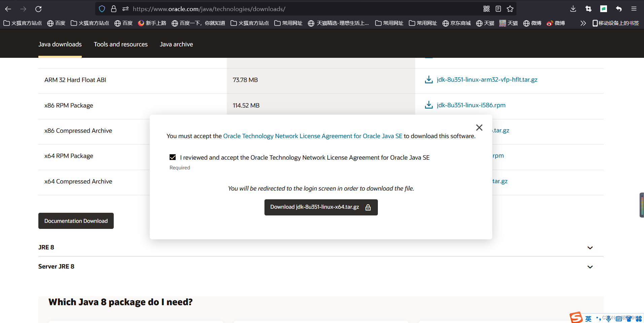
Task: Click the forward navigation arrow
Action: [23, 9]
